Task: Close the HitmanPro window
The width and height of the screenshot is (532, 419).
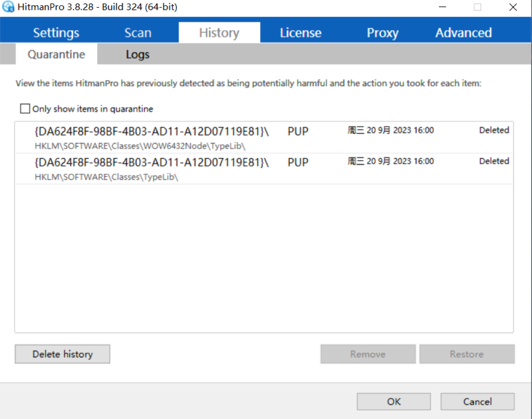Action: point(513,7)
